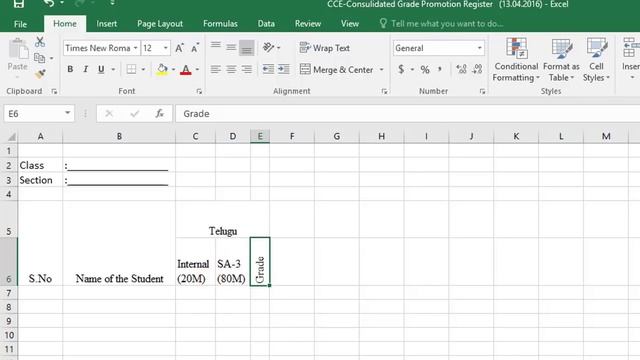Open the font size dropdown
This screenshot has height=360, width=640.
(166, 48)
